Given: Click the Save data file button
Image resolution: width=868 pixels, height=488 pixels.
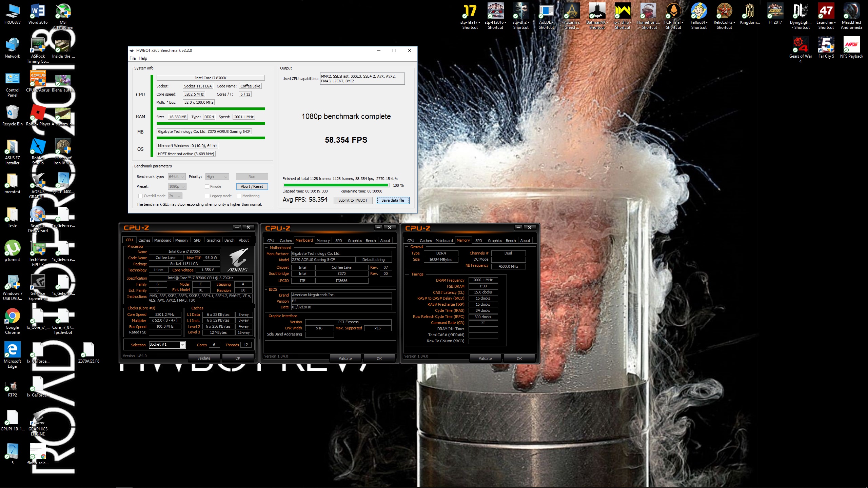Looking at the screenshot, I should 393,200.
